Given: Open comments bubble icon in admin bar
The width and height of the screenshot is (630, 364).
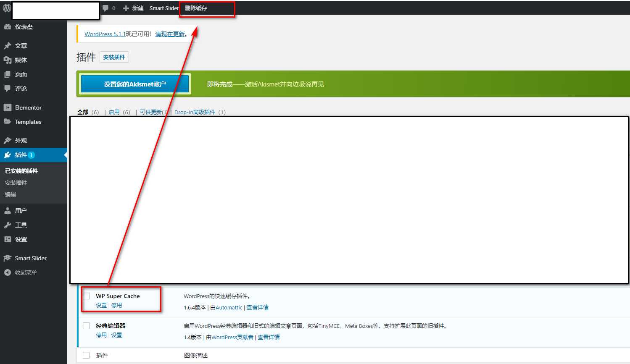Looking at the screenshot, I should (105, 8).
